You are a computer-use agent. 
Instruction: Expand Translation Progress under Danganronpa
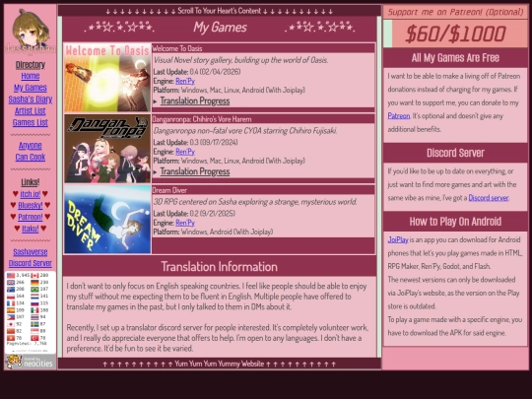coord(195,171)
